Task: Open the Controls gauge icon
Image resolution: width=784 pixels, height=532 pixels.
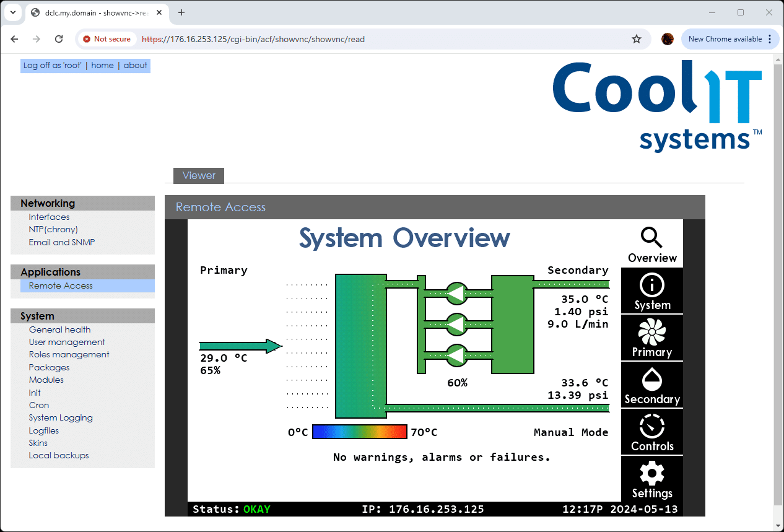Action: [x=651, y=427]
